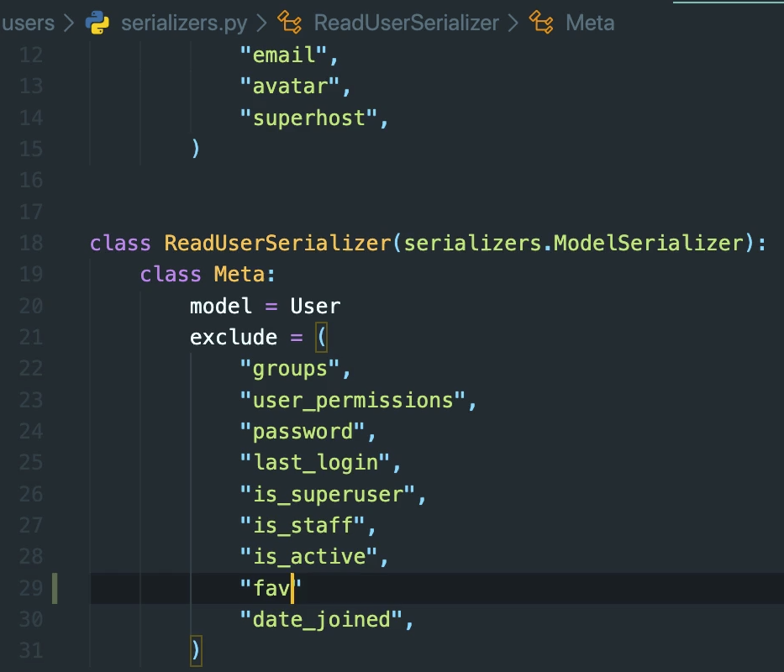The height and width of the screenshot is (672, 784).
Task: Click line number 21 in gutter
Action: tap(31, 337)
